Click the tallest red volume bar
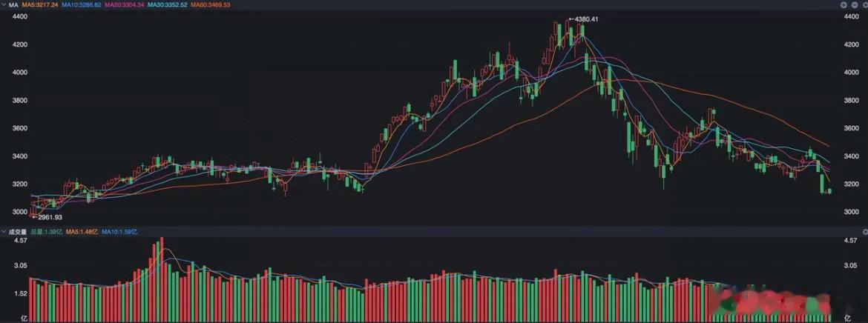868x323 pixels. point(162,279)
